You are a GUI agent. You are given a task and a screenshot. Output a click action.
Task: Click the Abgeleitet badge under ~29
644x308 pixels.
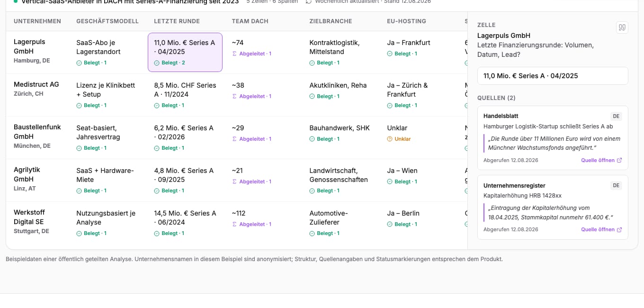(x=251, y=139)
